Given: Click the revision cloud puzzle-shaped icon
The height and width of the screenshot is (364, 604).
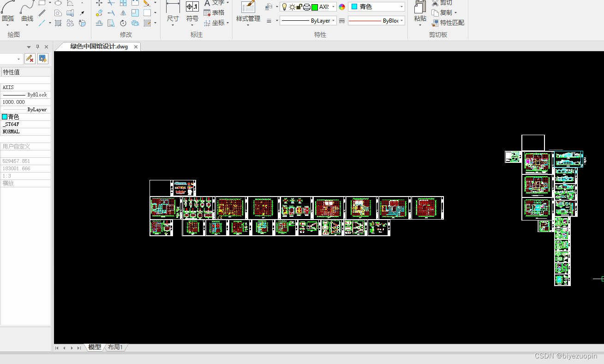Looking at the screenshot, I should [70, 23].
